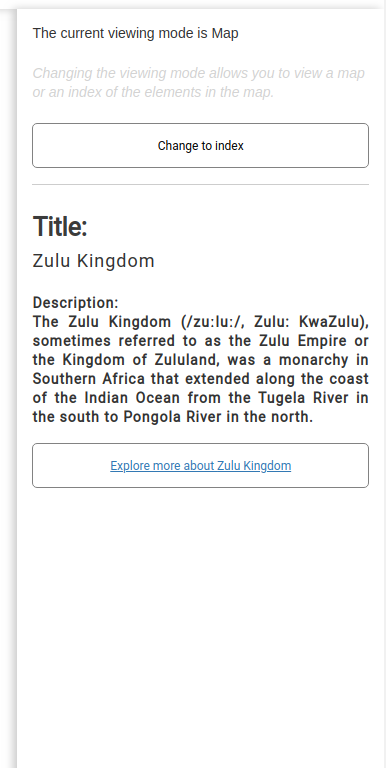Click the Change to index button
The height and width of the screenshot is (768, 386).
click(x=200, y=145)
